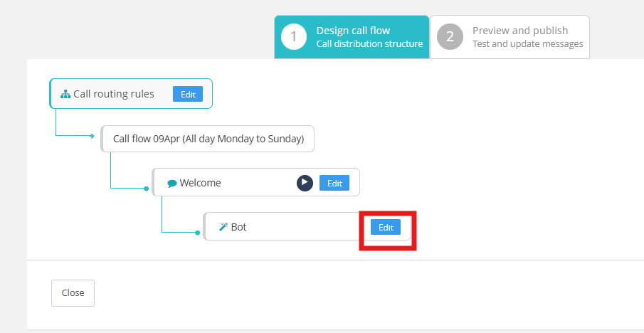Click the step 2 number circle
Viewport: 644px width, 333px height.
coord(450,36)
